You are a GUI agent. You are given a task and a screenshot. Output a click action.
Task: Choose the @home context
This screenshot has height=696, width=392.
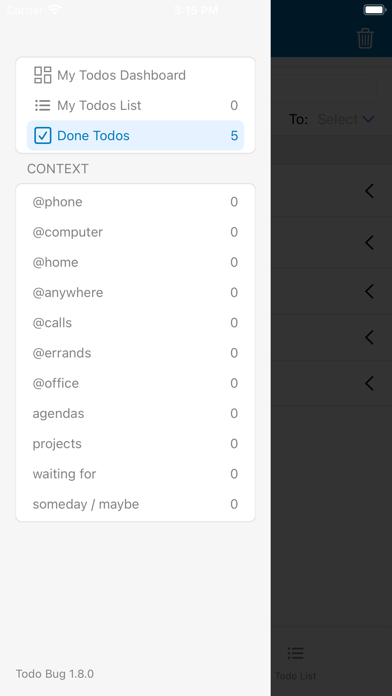tap(135, 262)
